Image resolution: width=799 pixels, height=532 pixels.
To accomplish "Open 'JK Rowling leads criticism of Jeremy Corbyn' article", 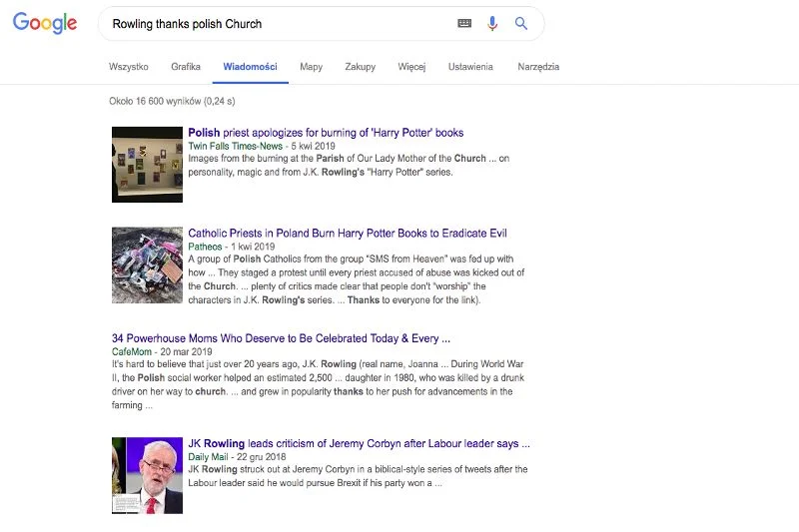I will (x=359, y=443).
